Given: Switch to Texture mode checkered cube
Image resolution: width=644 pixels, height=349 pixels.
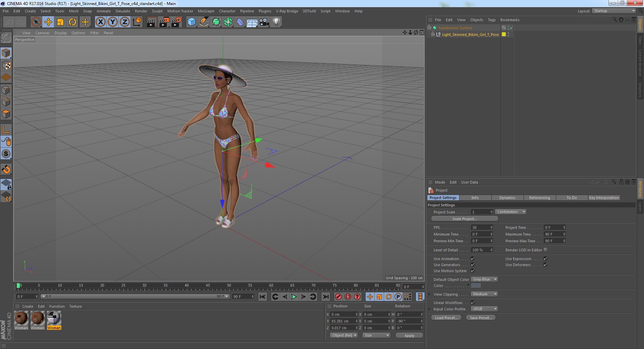Looking at the screenshot, I should 6,65.
